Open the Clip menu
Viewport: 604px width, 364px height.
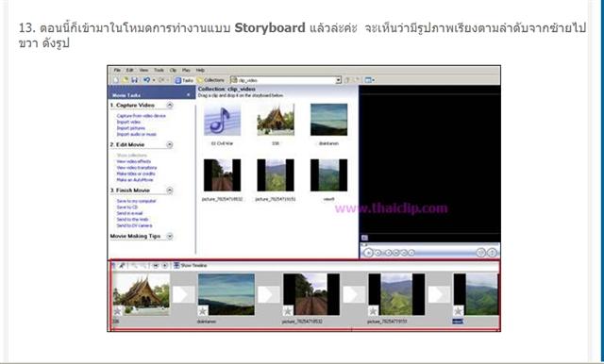(x=173, y=70)
